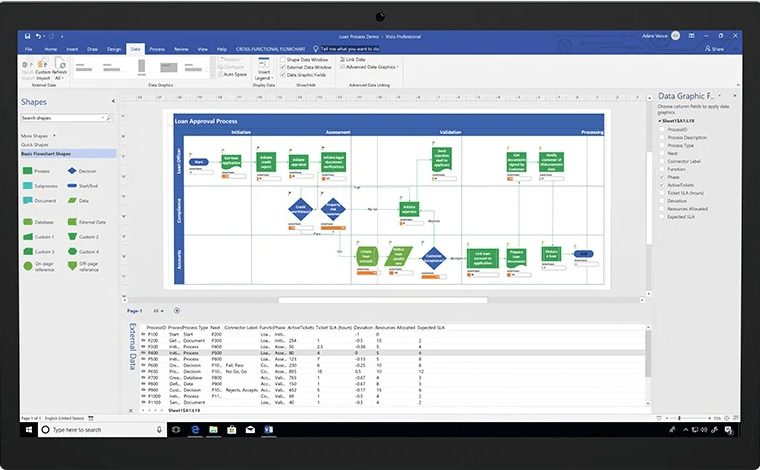Viewport: 760px width, 470px height.
Task: Collapse the Shapes pane with the arrow
Action: (113, 101)
